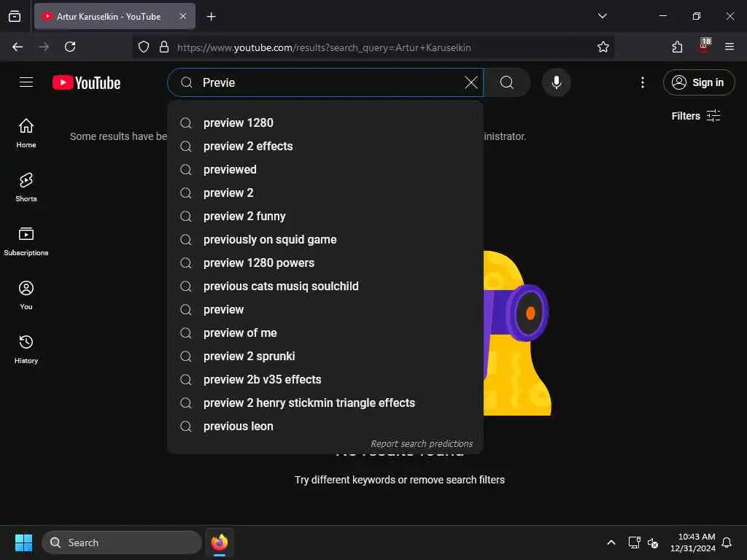Screen dimensions: 747x560
Task: Click 'Report search predictions' link
Action: pos(422,444)
